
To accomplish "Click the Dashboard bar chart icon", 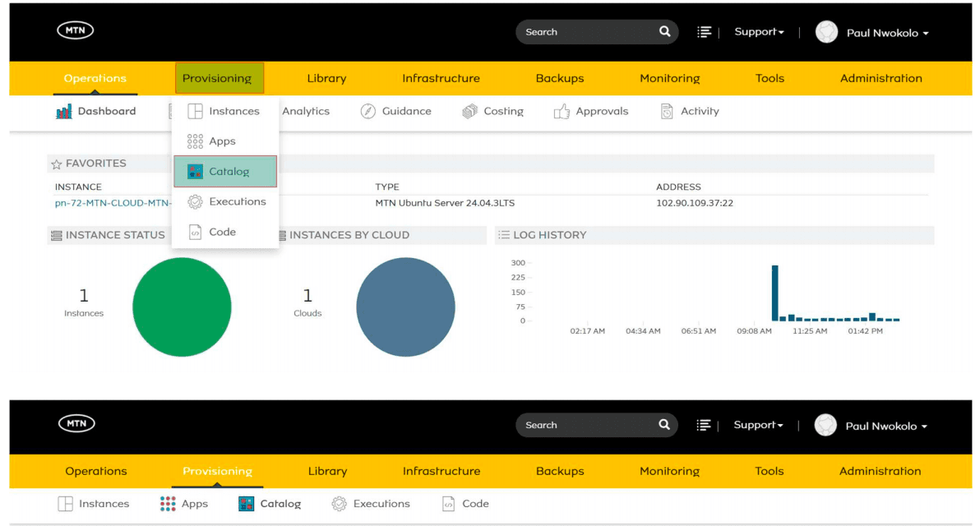I will point(64,112).
